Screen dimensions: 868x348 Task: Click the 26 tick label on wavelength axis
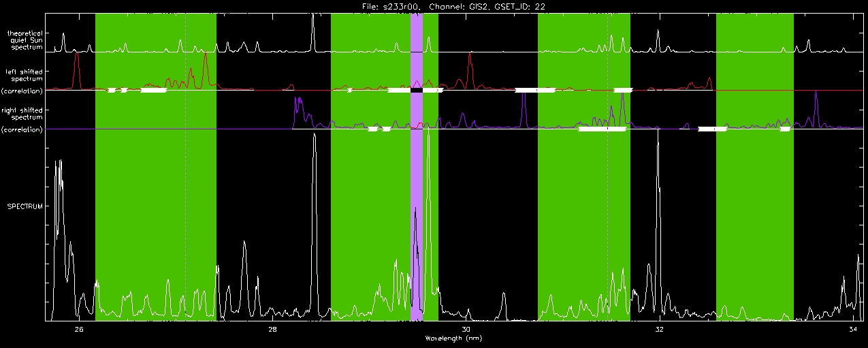pyautogui.click(x=79, y=330)
